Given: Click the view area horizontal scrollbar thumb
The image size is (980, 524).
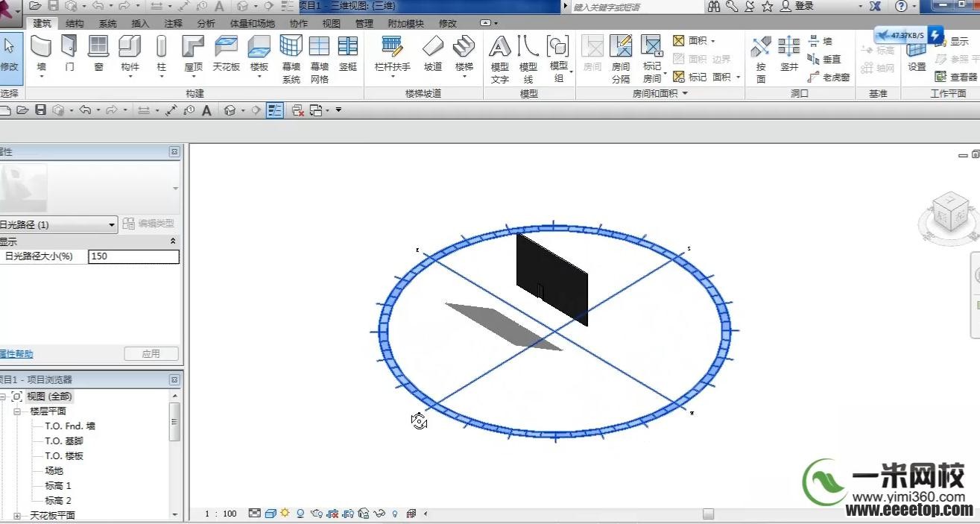Looking at the screenshot, I should (708, 514).
